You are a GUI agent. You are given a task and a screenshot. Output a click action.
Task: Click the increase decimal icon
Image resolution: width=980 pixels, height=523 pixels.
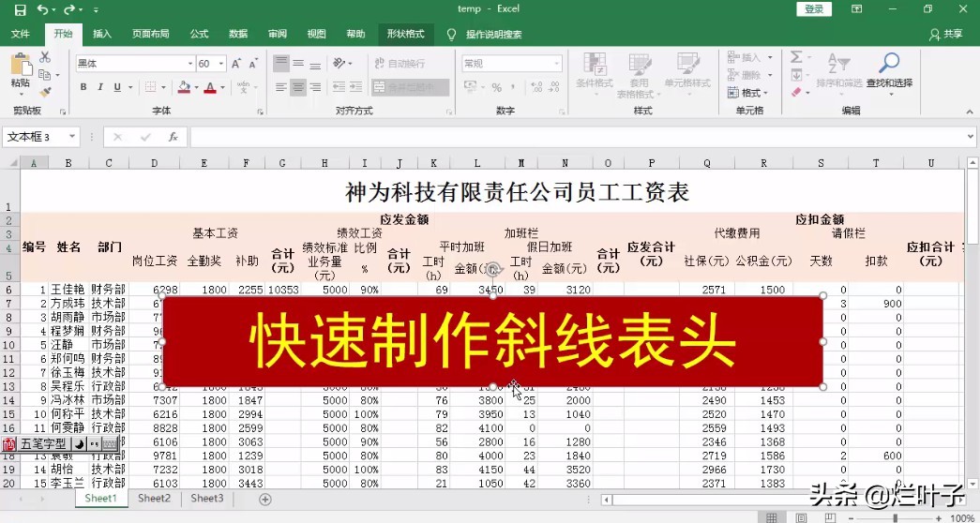point(535,87)
